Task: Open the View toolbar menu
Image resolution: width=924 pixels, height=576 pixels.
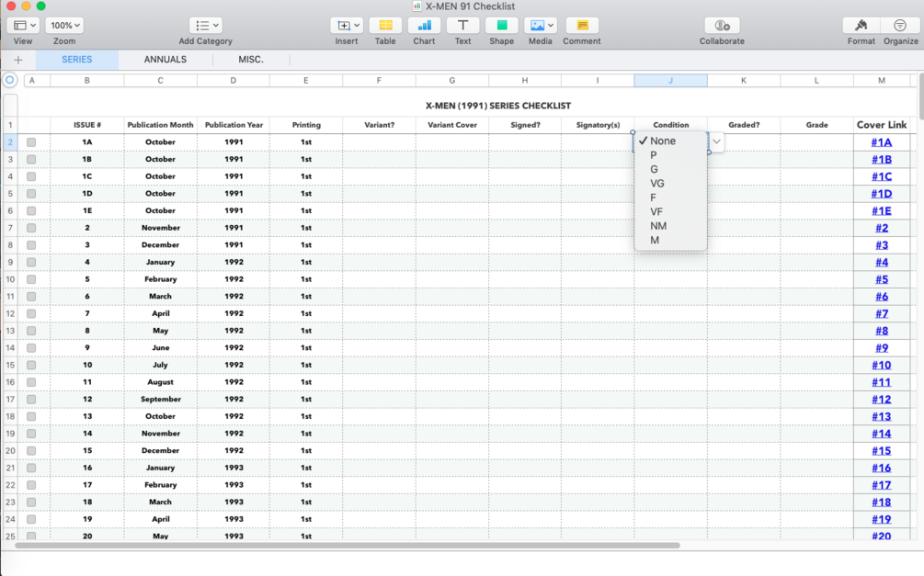Action: pyautogui.click(x=24, y=26)
